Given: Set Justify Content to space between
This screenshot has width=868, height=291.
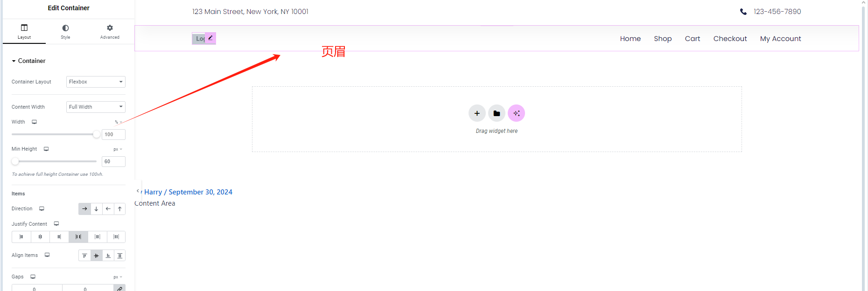Looking at the screenshot, I should [x=78, y=237].
